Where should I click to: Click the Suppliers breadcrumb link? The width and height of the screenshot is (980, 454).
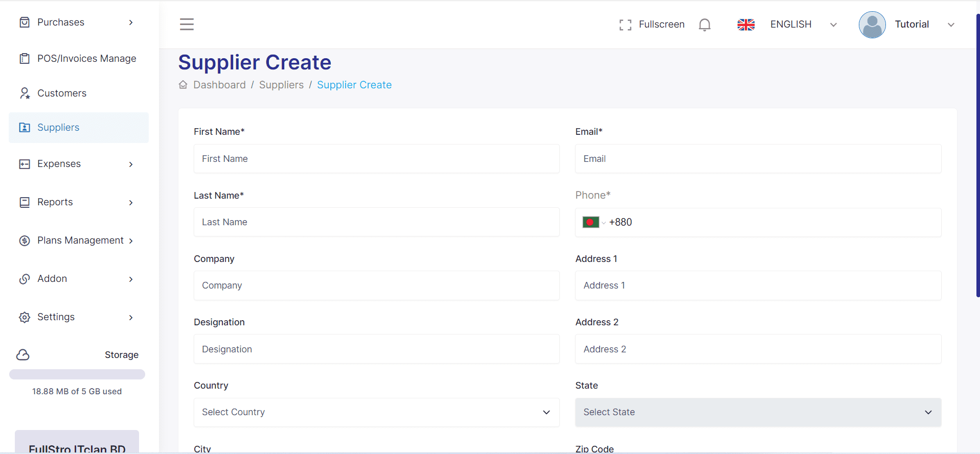(281, 85)
